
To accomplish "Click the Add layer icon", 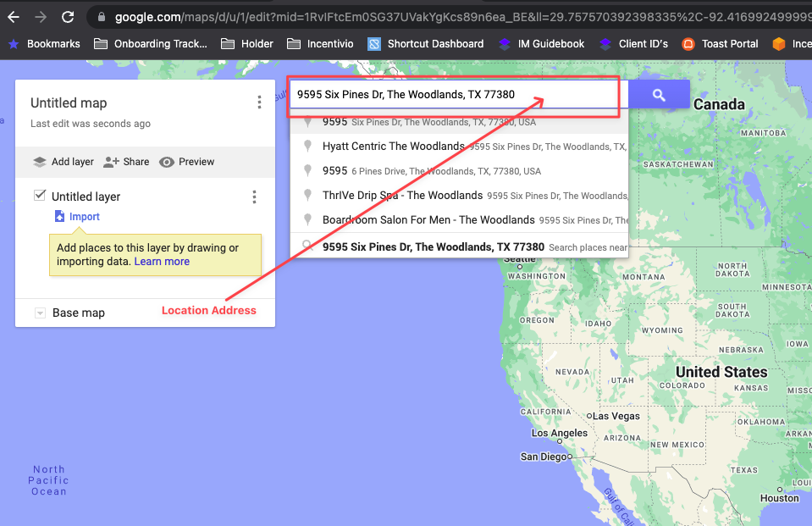I will (40, 162).
